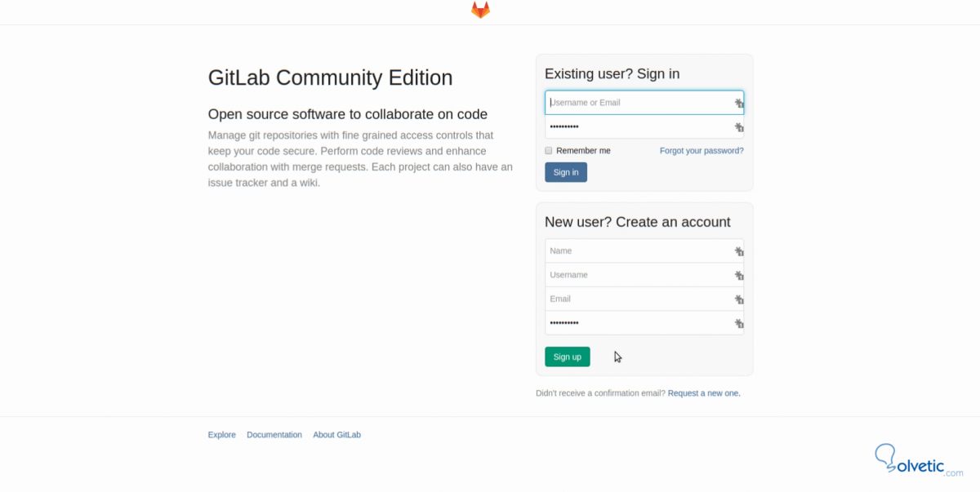The width and height of the screenshot is (980, 492).
Task: Click the GitLab fox logo
Action: 480,10
